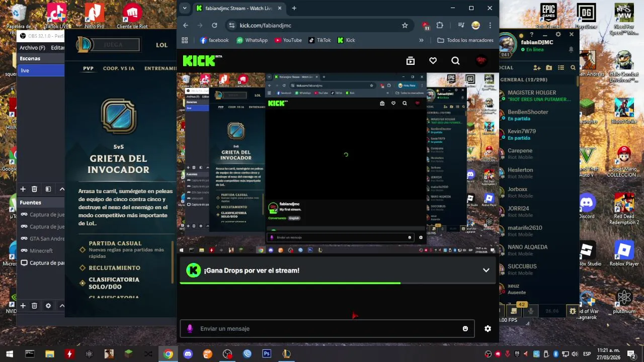Toggle League voice microphone icon
644x362 pixels.
[x=531, y=311]
